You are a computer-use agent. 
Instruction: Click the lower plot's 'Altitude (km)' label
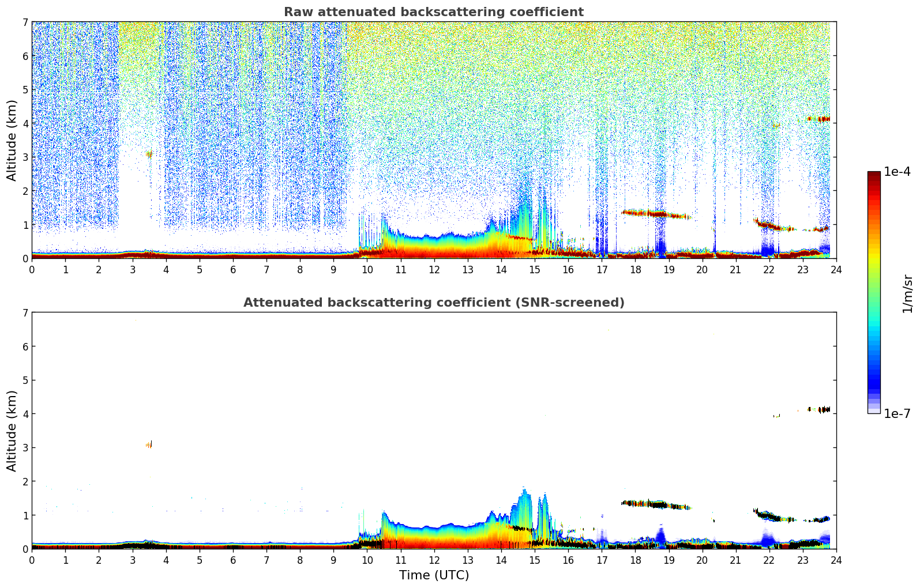click(x=12, y=431)
